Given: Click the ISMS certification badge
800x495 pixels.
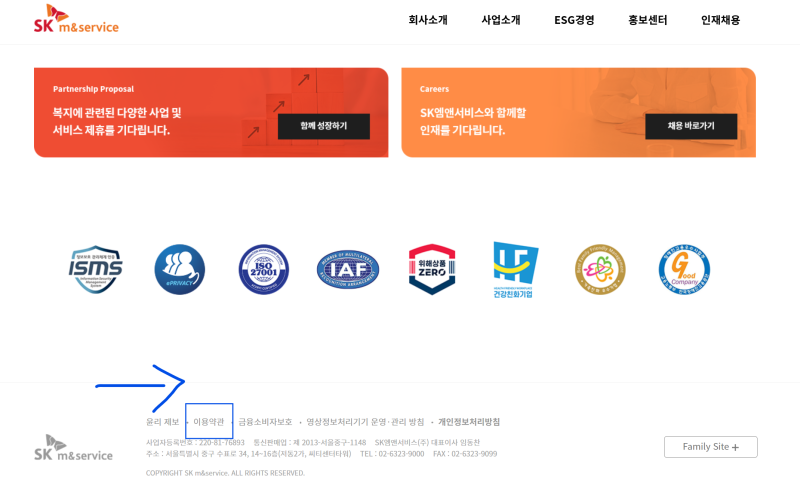Looking at the screenshot, I should click(95, 269).
